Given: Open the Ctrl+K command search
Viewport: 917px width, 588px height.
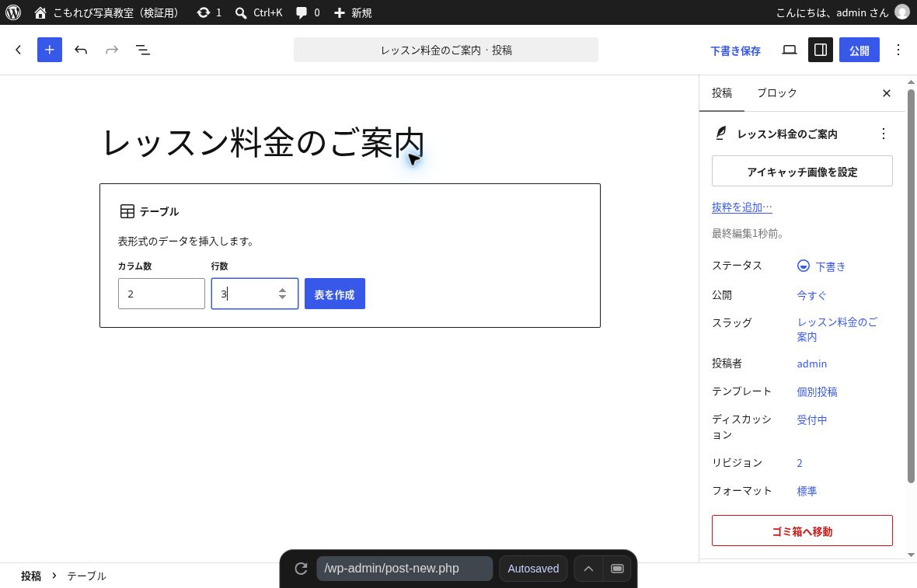Looking at the screenshot, I should click(x=259, y=12).
